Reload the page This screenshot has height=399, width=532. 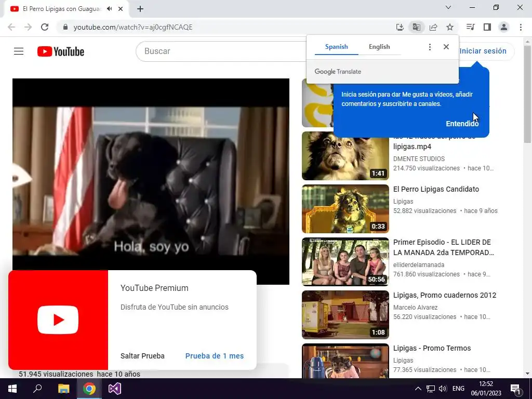45,27
